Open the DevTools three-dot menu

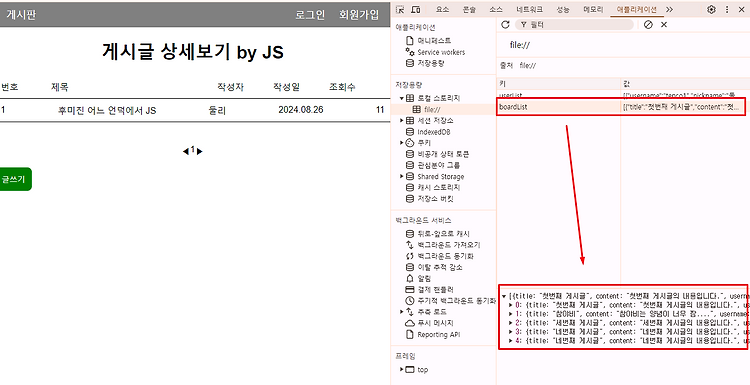(x=727, y=10)
